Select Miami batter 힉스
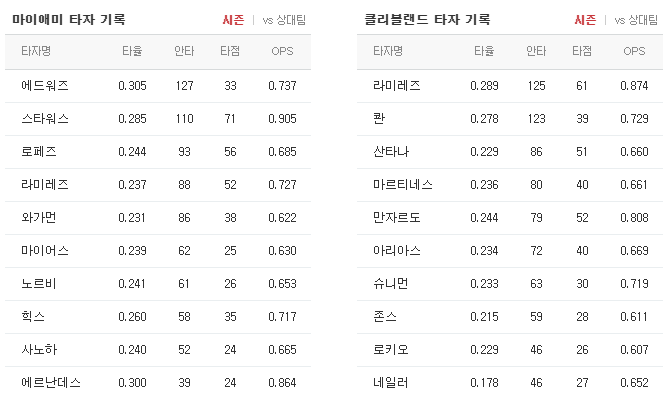The width and height of the screenshot is (665, 401). tap(33, 317)
